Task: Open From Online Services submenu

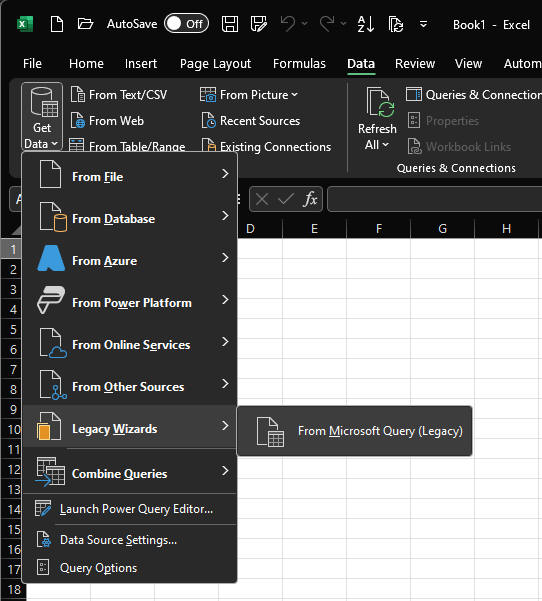Action: click(130, 345)
